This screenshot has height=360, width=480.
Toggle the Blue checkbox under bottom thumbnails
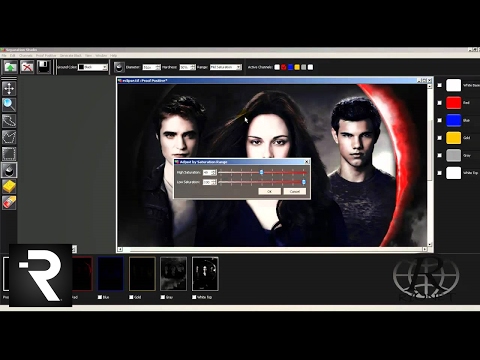100,297
